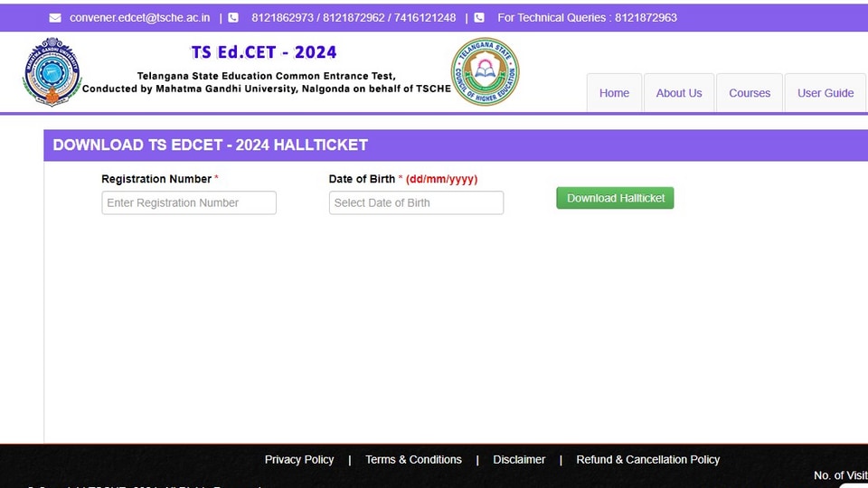Click the (dd/mm/yyyy) format hint
Screen dimensions: 868x488
point(441,179)
